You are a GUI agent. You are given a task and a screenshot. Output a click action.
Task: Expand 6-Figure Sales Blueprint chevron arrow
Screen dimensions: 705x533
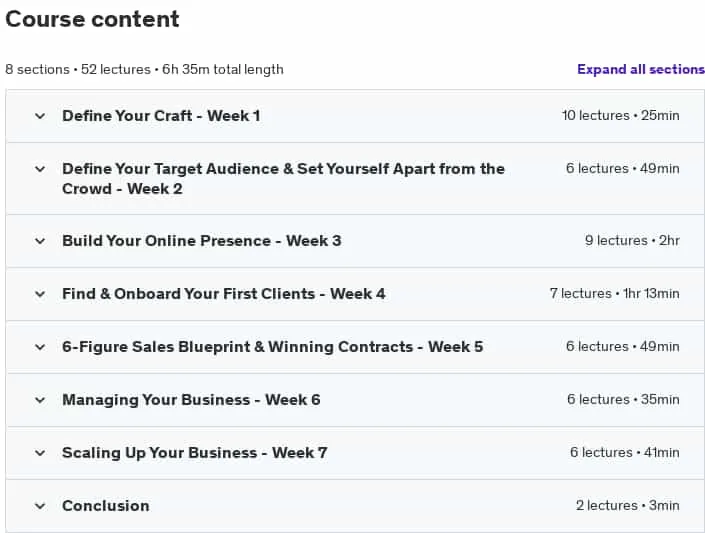click(x=40, y=347)
